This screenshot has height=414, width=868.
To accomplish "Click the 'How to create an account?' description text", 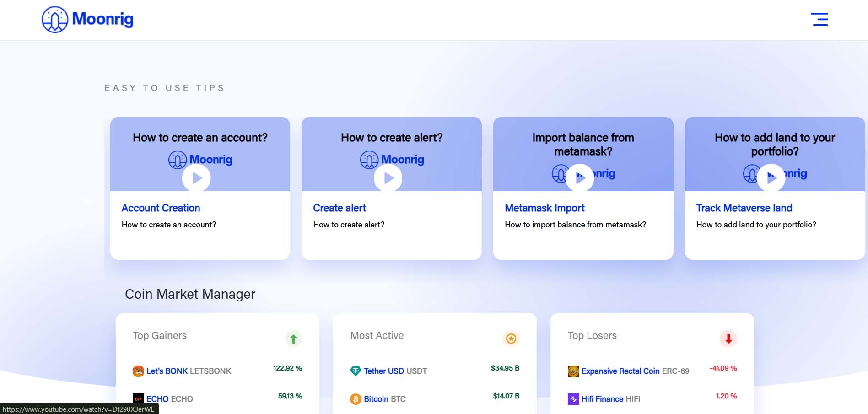I will coord(169,225).
